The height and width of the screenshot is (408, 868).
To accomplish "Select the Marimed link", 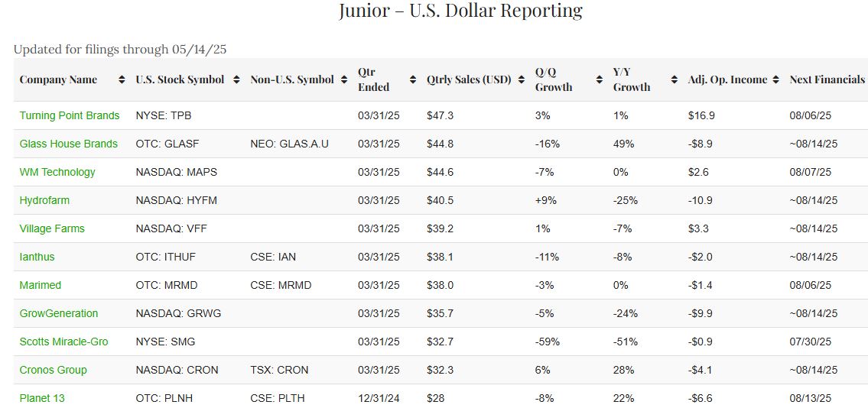I will [x=41, y=285].
